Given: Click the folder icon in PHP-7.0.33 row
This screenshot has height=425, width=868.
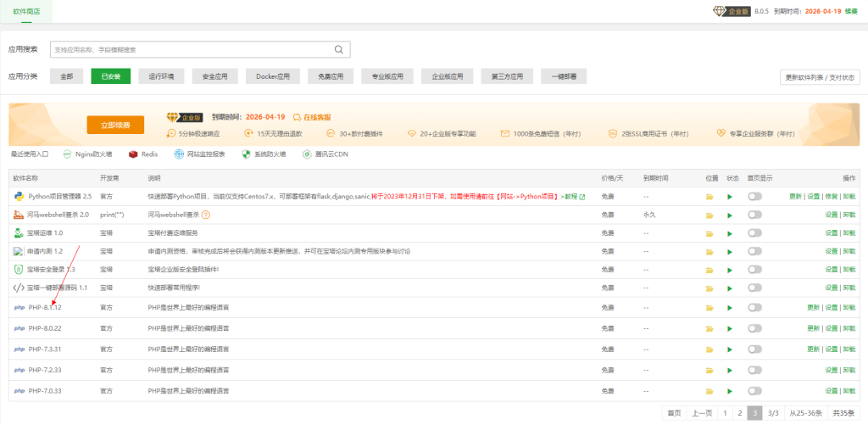Looking at the screenshot, I should click(x=709, y=390).
